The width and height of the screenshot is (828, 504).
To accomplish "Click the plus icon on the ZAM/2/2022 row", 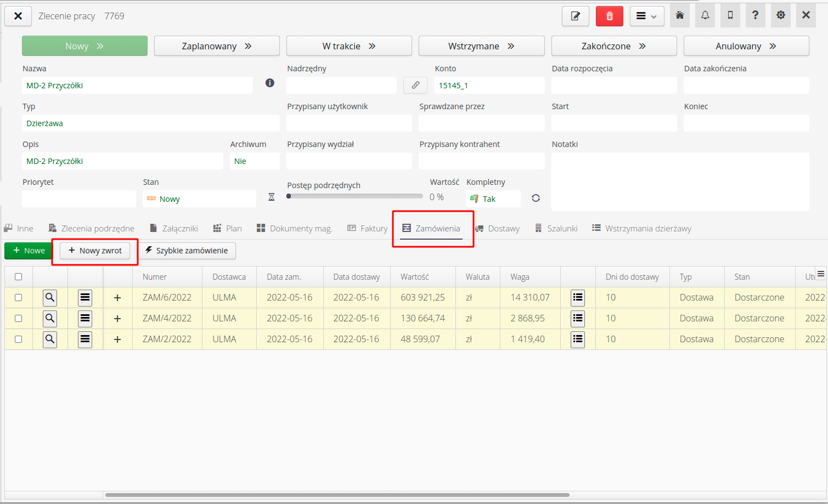I will (118, 339).
